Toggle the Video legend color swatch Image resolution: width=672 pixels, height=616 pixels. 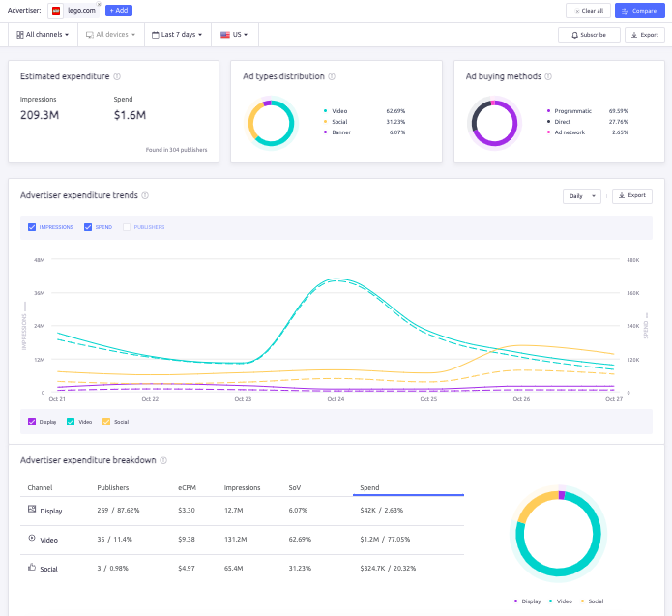73,422
